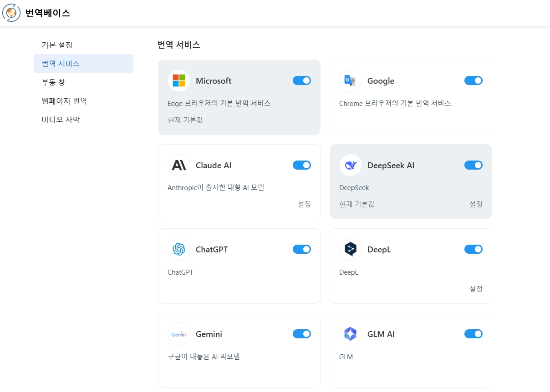
Task: Click the DeepSeek AI service name
Action: pos(391,166)
